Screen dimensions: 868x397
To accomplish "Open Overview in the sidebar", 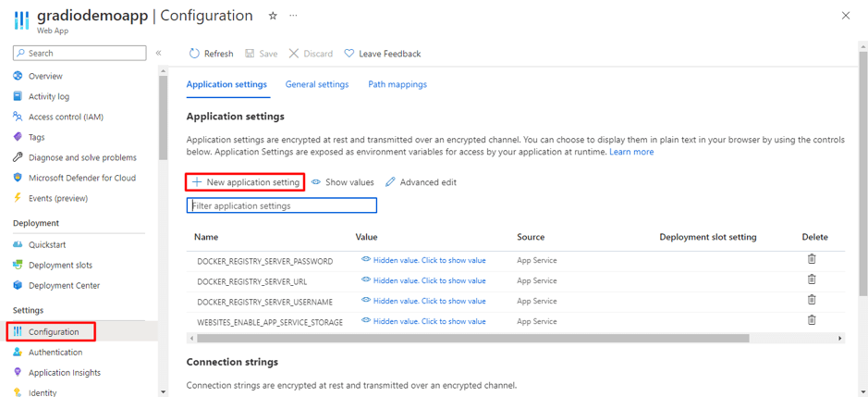I will (45, 76).
